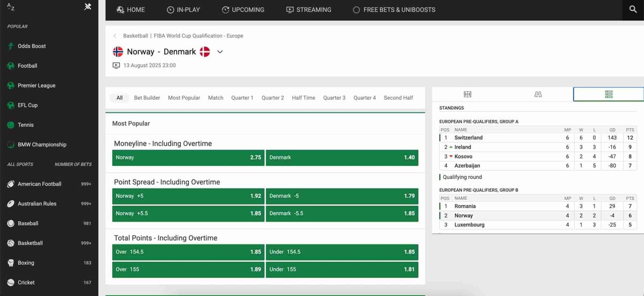The height and width of the screenshot is (296, 644).
Task: Click the Denmark flag icon
Action: [x=204, y=52]
